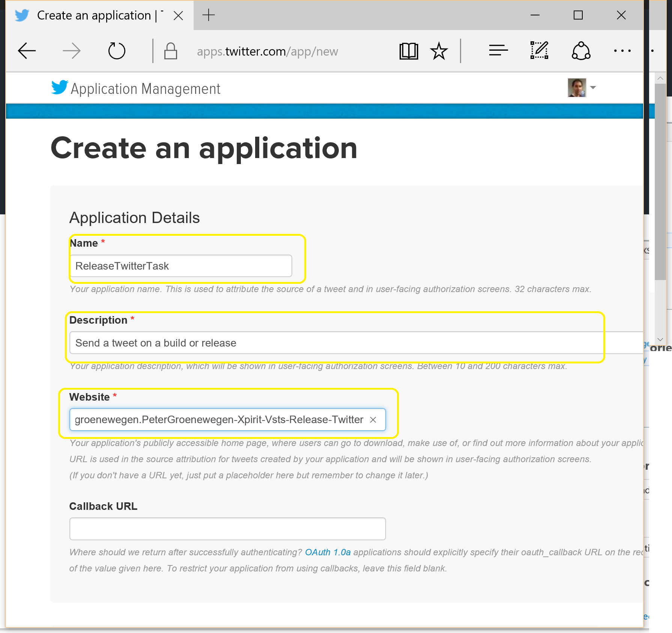Reload the page with the refresh icon
Viewport: 672px width, 633px height.
[117, 51]
